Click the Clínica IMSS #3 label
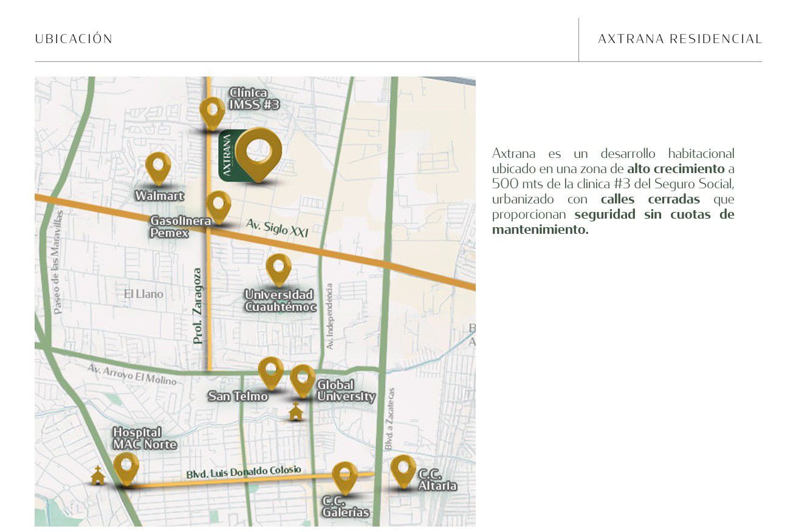This screenshot has height=532, width=799. click(254, 99)
